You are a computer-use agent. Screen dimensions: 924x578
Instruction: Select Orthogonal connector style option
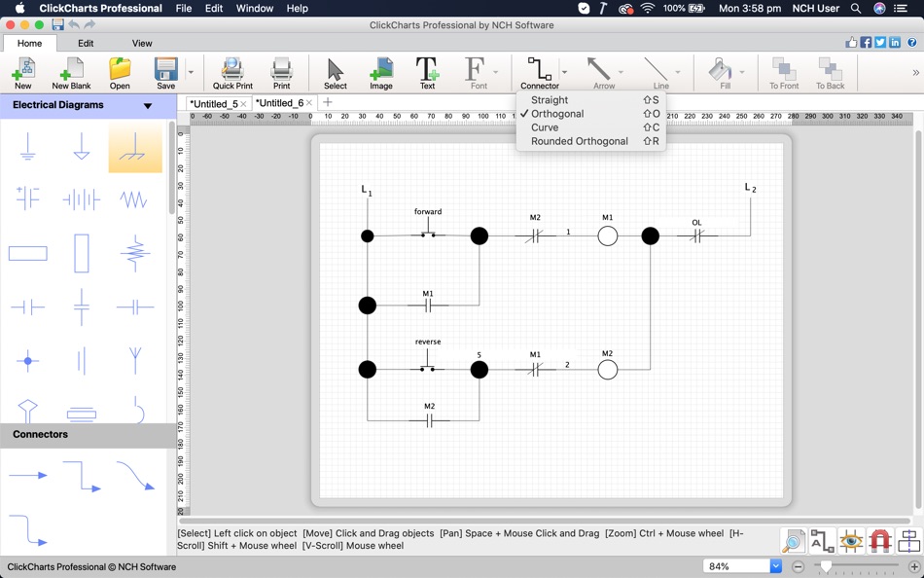(590, 114)
